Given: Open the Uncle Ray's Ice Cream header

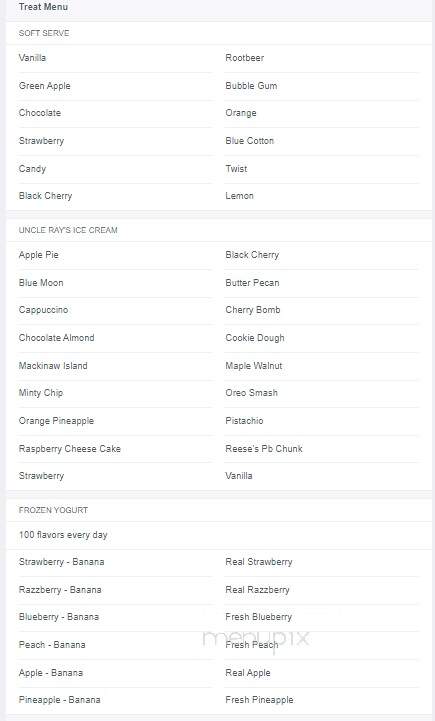Looking at the screenshot, I should 68,230.
